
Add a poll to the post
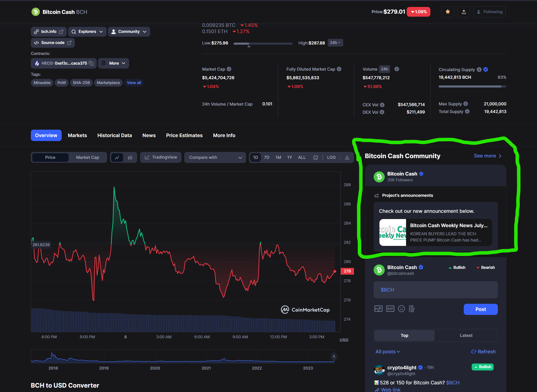(412, 309)
